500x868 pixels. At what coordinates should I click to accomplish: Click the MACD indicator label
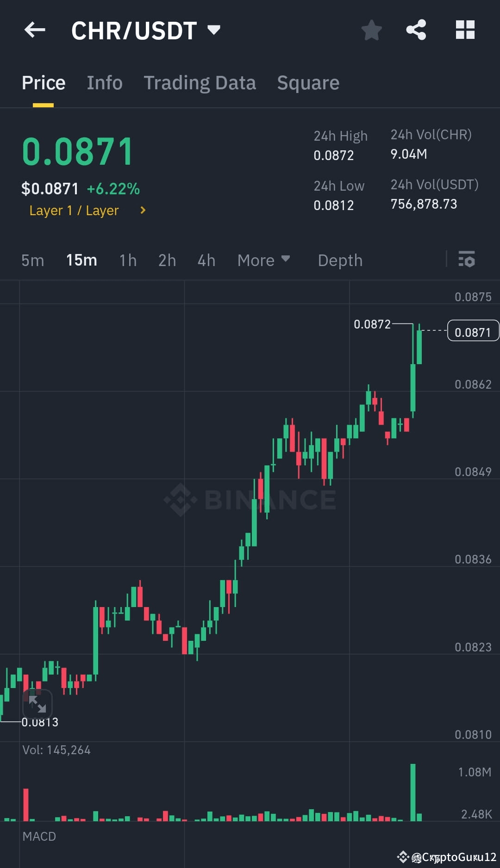(39, 836)
